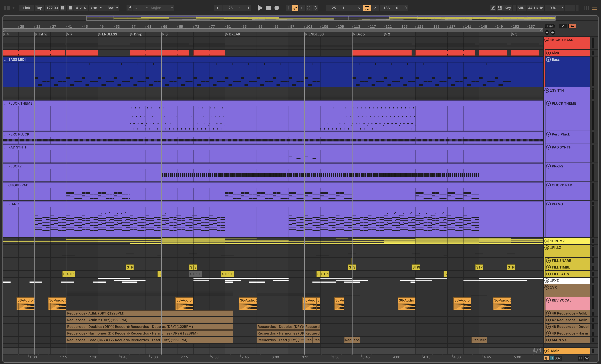Unfold the 1DRUMZ group track

click(x=547, y=241)
